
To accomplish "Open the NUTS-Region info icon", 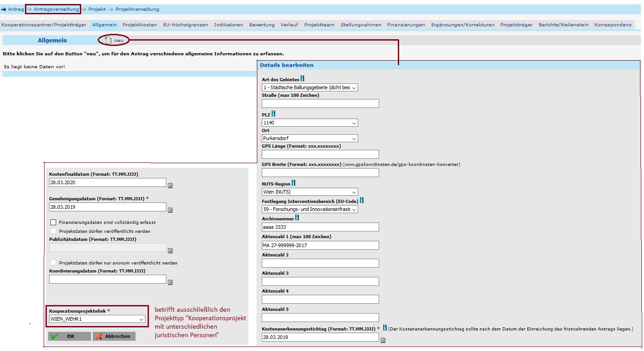I will pos(293,183).
